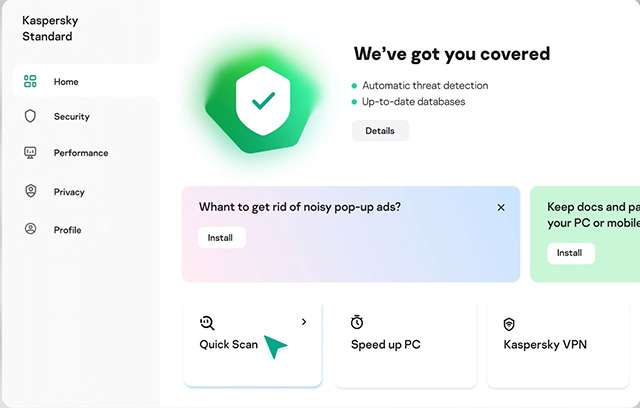Open the Speed up PC card
640x408 pixels.
pyautogui.click(x=405, y=345)
